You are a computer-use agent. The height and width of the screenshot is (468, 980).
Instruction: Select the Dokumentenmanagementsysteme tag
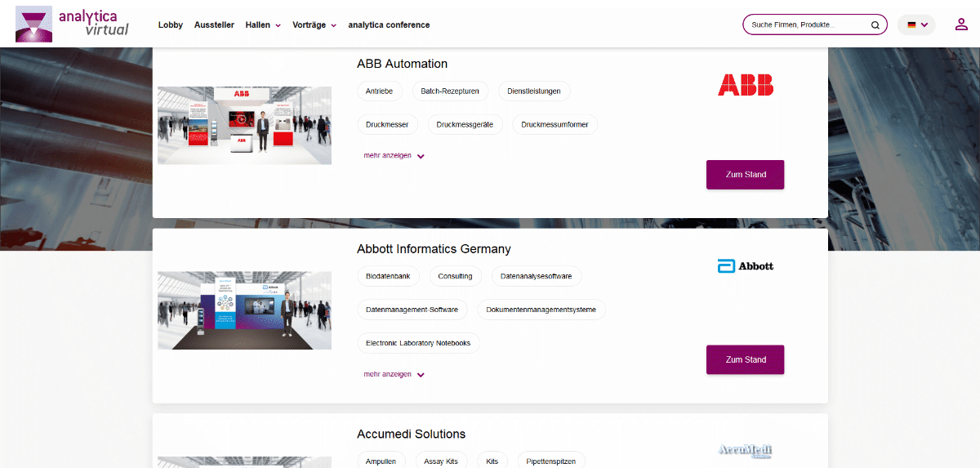[541, 310]
